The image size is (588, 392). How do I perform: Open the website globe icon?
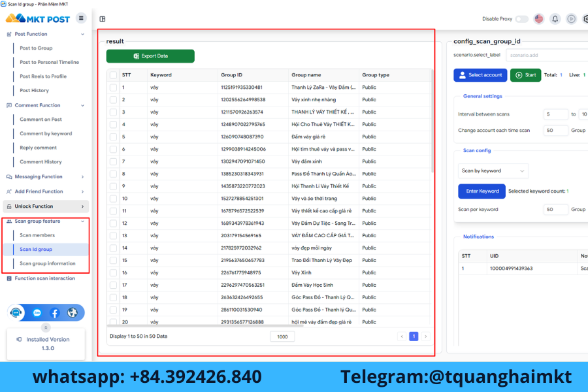[72, 312]
